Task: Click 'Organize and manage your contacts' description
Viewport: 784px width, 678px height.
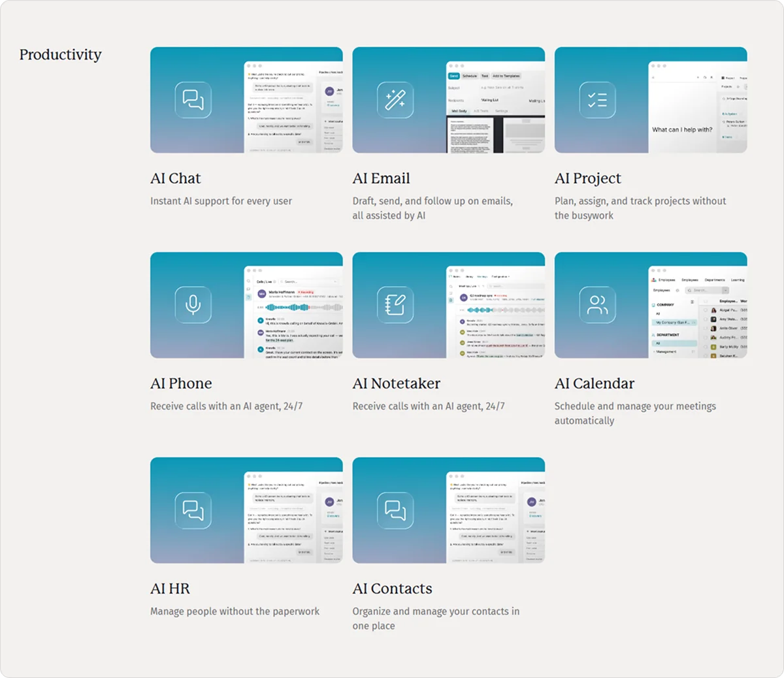Action: [x=436, y=619]
